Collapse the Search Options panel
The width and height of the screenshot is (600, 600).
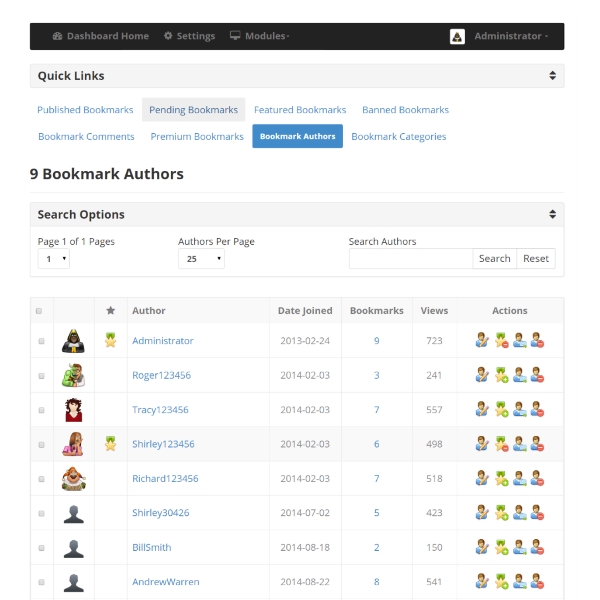click(552, 214)
